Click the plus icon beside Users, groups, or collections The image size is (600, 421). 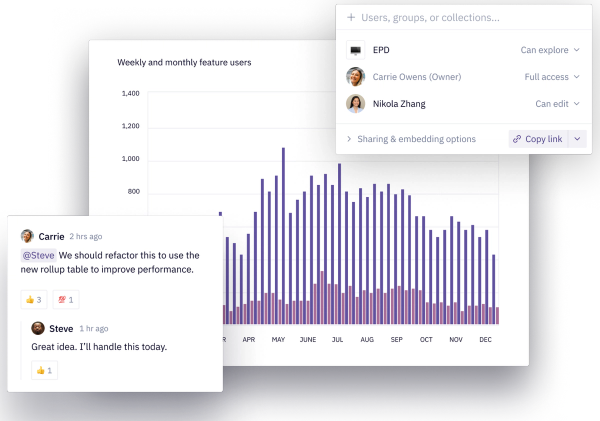point(351,17)
